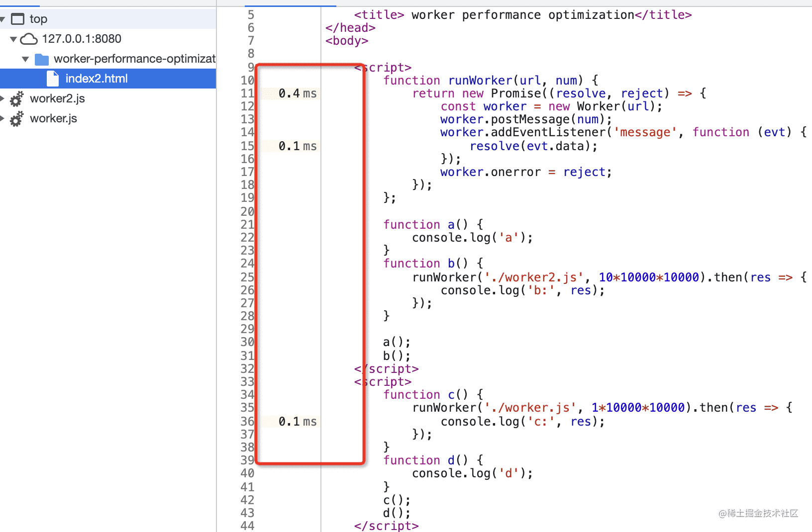Image resolution: width=812 pixels, height=532 pixels.
Task: Click line number 25 to set breakpoint
Action: click(247, 277)
